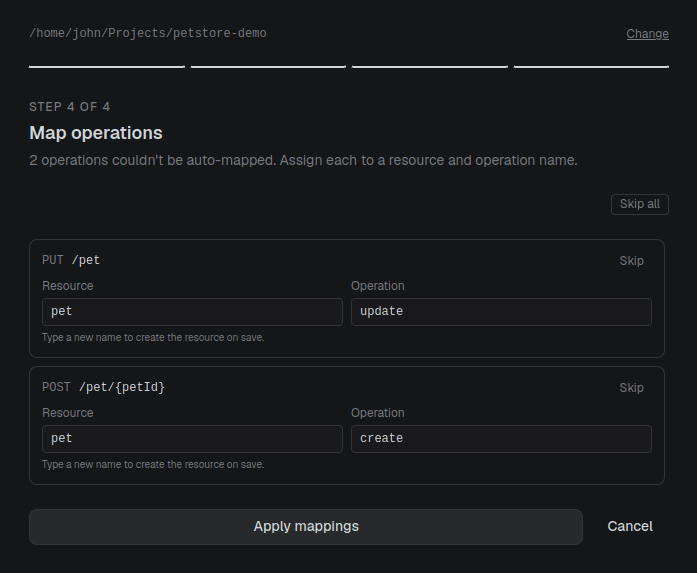
Task: Click the /home/john/Projects/petstore-demo path text
Action: (148, 33)
